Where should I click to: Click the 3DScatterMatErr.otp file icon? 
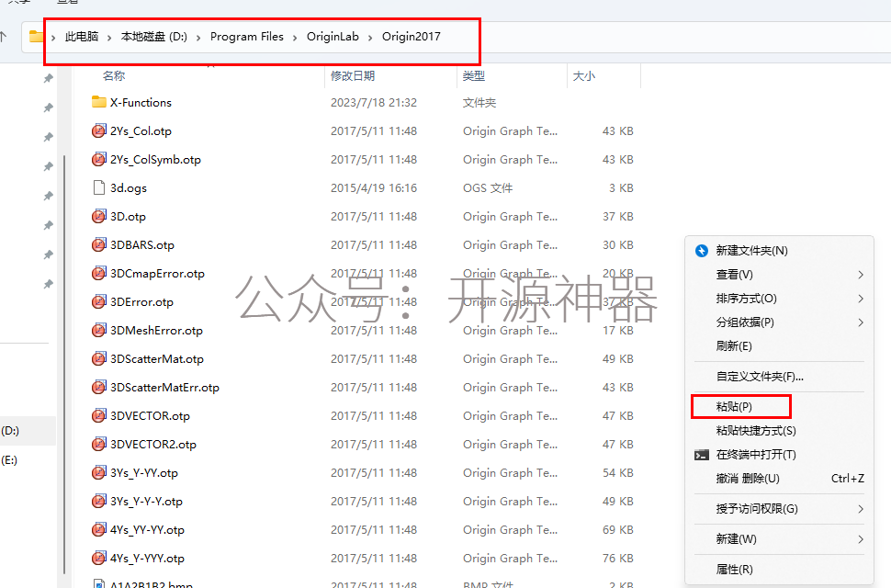point(99,387)
